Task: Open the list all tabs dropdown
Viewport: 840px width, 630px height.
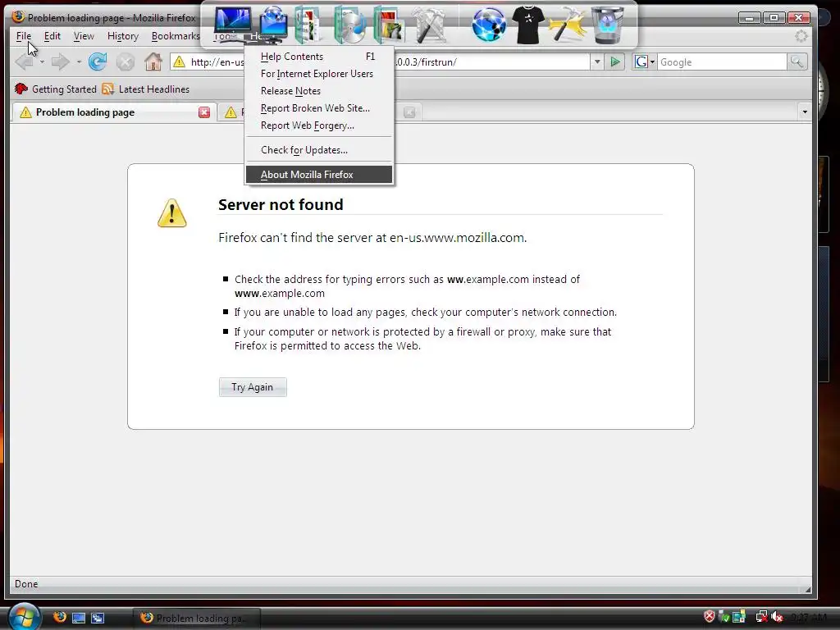Action: click(x=805, y=112)
